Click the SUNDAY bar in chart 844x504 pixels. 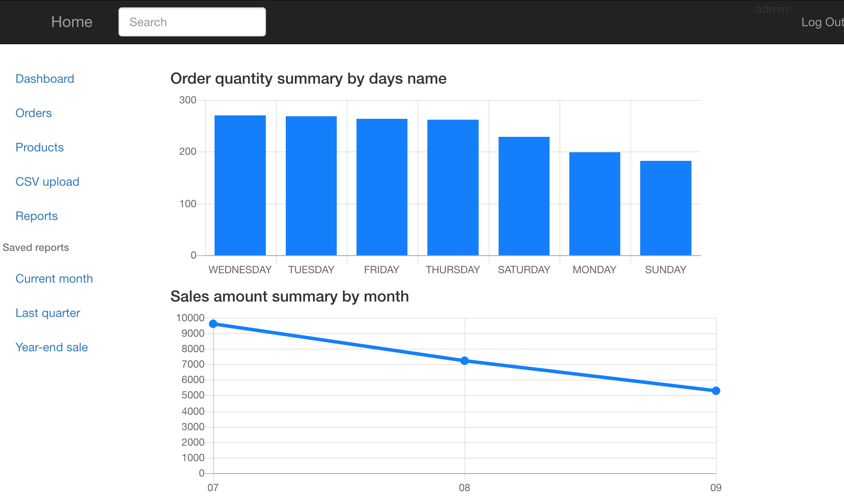[666, 208]
